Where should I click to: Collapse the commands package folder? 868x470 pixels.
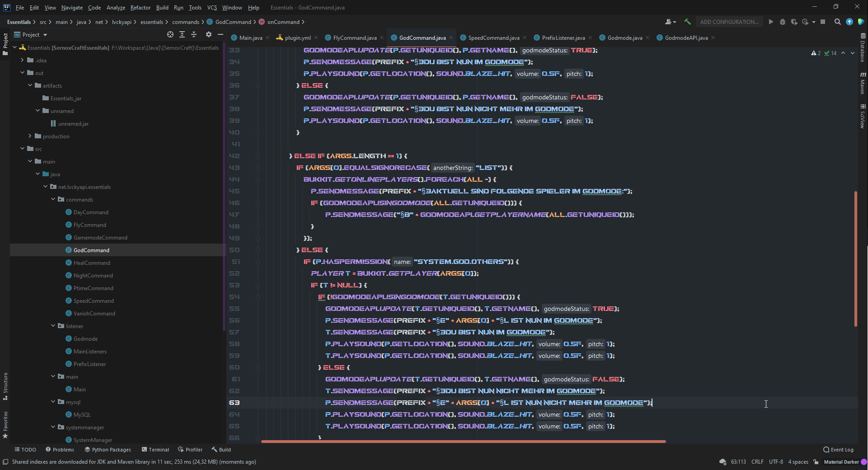53,199
